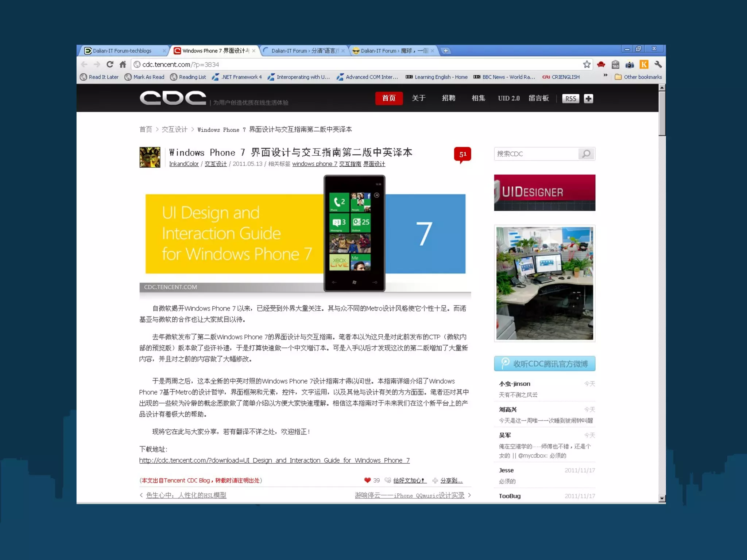The height and width of the screenshot is (560, 747).
Task: Open the wrench settings menu icon
Action: [x=658, y=65]
